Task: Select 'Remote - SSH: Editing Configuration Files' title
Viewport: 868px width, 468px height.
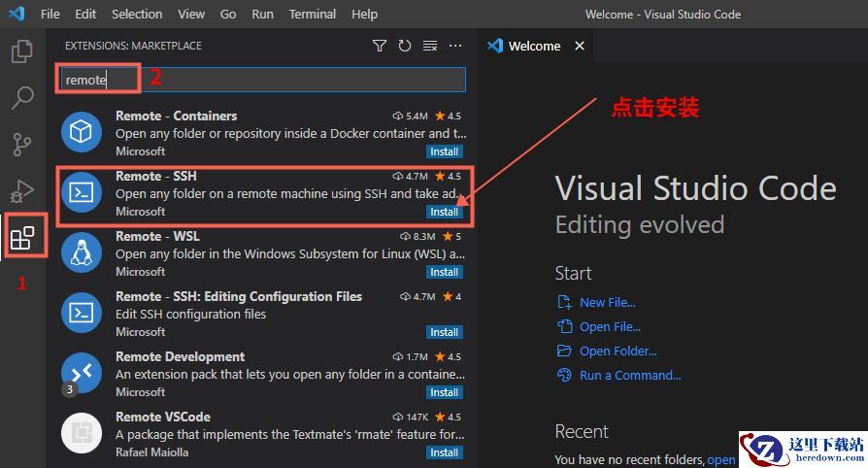Action: point(239,297)
